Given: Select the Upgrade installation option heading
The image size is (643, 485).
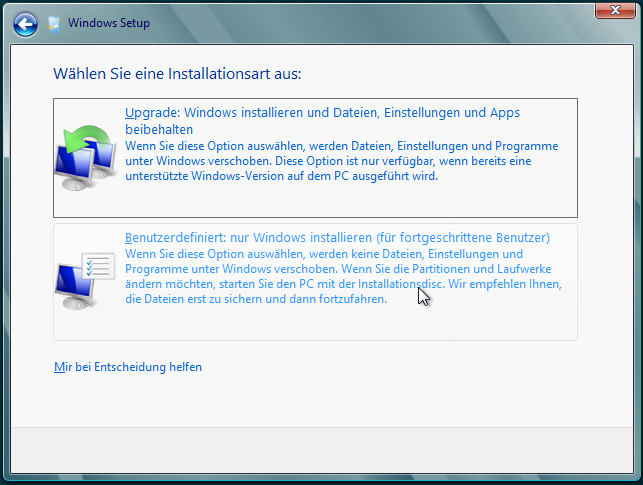Looking at the screenshot, I should point(322,113).
